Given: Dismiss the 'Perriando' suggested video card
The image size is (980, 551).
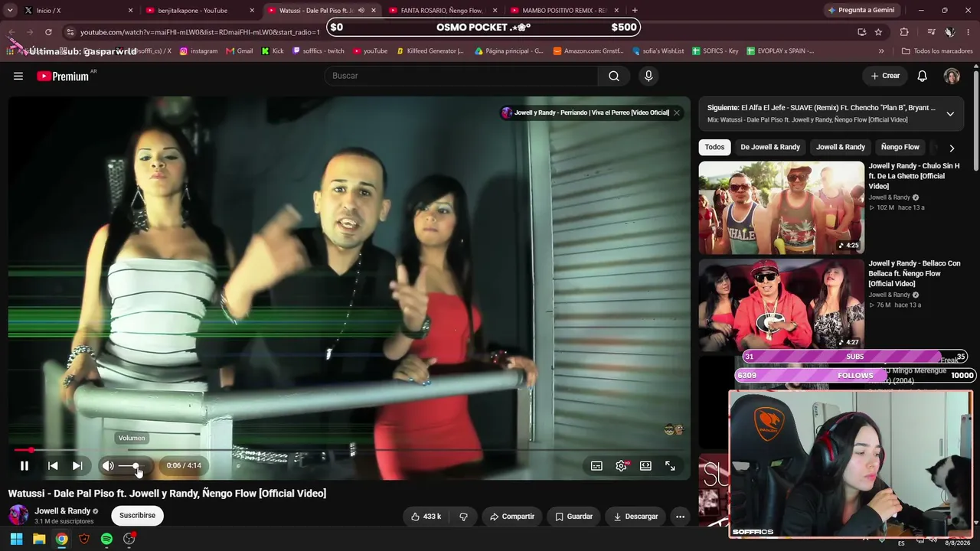Looking at the screenshot, I should coord(677,112).
